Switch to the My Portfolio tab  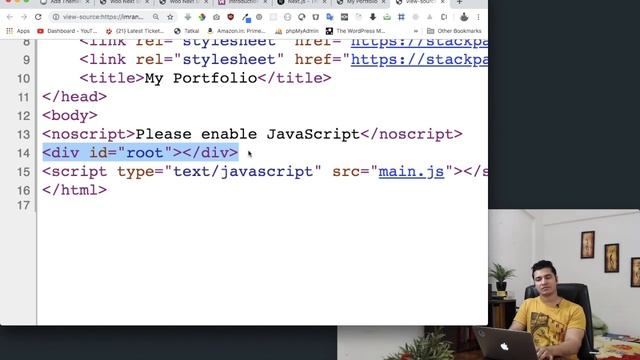click(361, 2)
